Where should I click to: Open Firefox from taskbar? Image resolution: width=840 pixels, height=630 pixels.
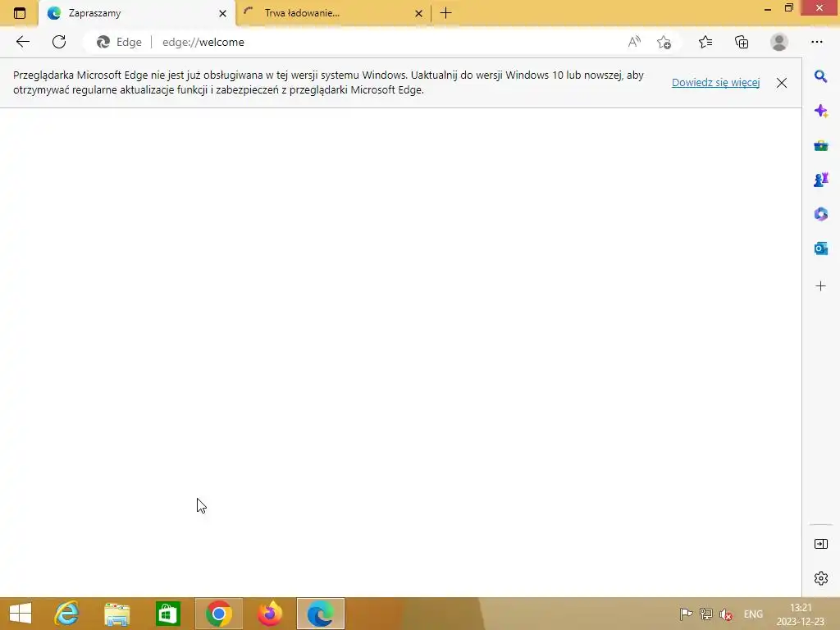click(269, 614)
